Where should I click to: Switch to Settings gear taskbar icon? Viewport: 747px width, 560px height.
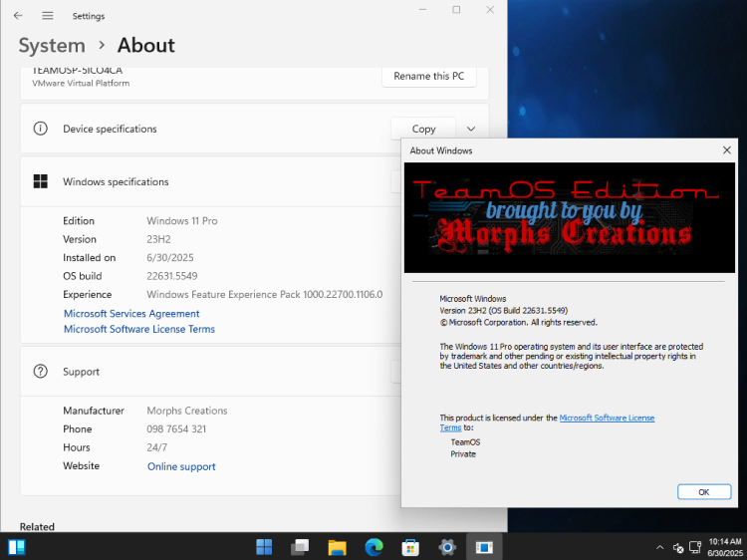point(447,547)
